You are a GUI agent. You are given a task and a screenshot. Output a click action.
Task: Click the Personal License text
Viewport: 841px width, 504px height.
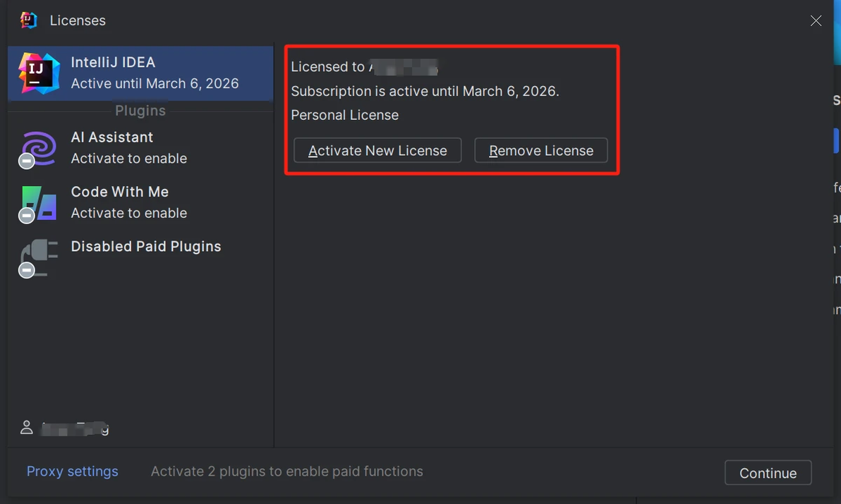345,115
